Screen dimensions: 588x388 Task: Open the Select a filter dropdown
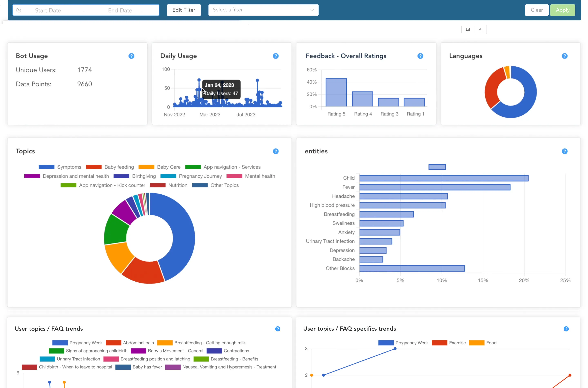[263, 10]
